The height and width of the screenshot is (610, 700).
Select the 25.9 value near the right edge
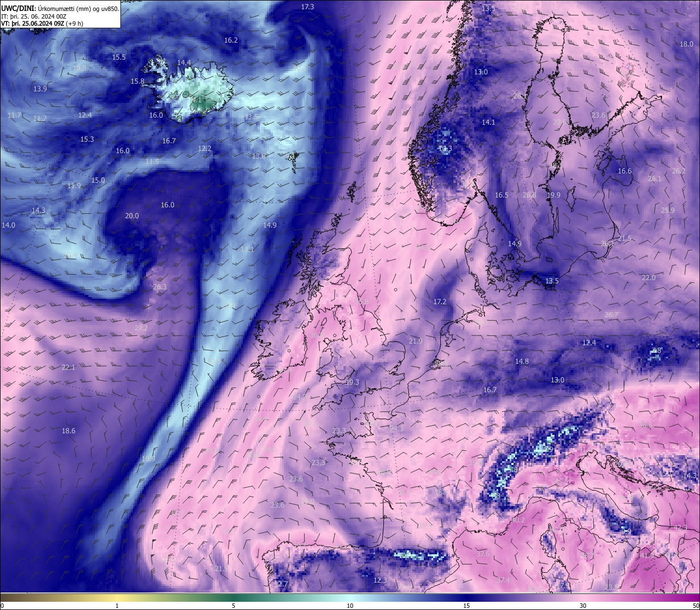pos(668,210)
